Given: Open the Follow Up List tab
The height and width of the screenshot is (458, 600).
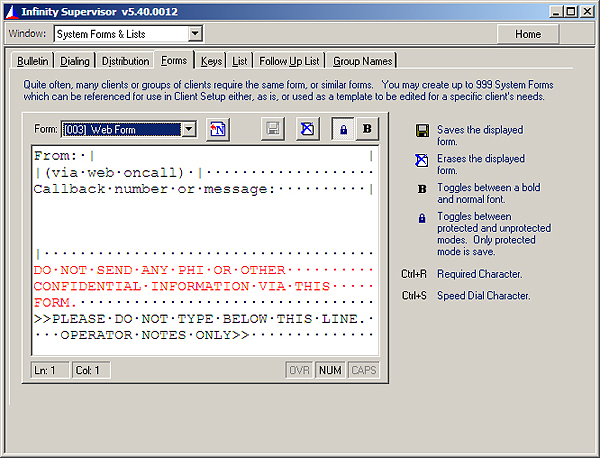Looking at the screenshot, I should 289,61.
